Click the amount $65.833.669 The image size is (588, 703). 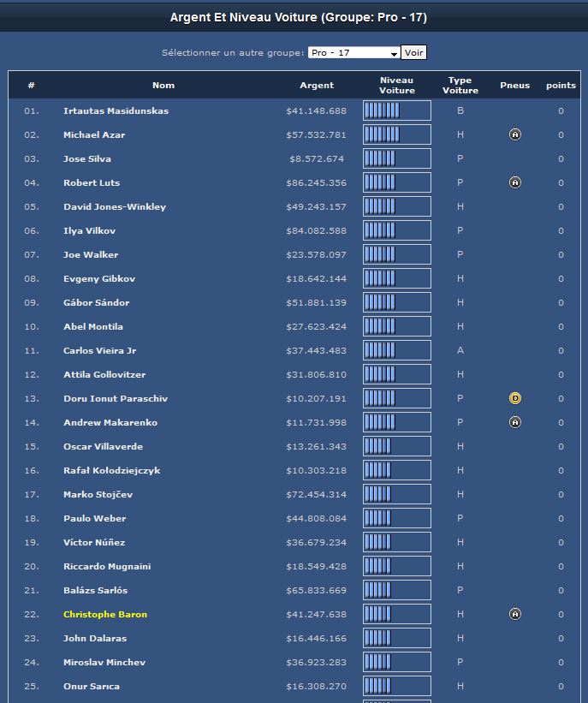click(x=317, y=590)
